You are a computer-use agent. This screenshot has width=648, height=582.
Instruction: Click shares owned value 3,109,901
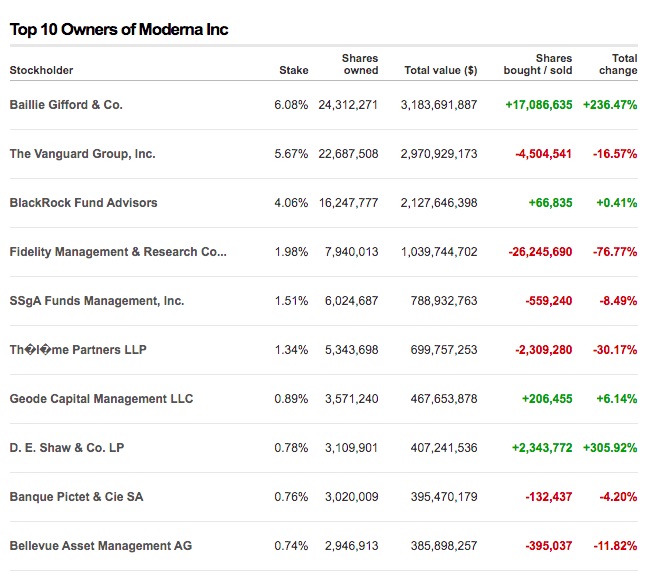352,448
